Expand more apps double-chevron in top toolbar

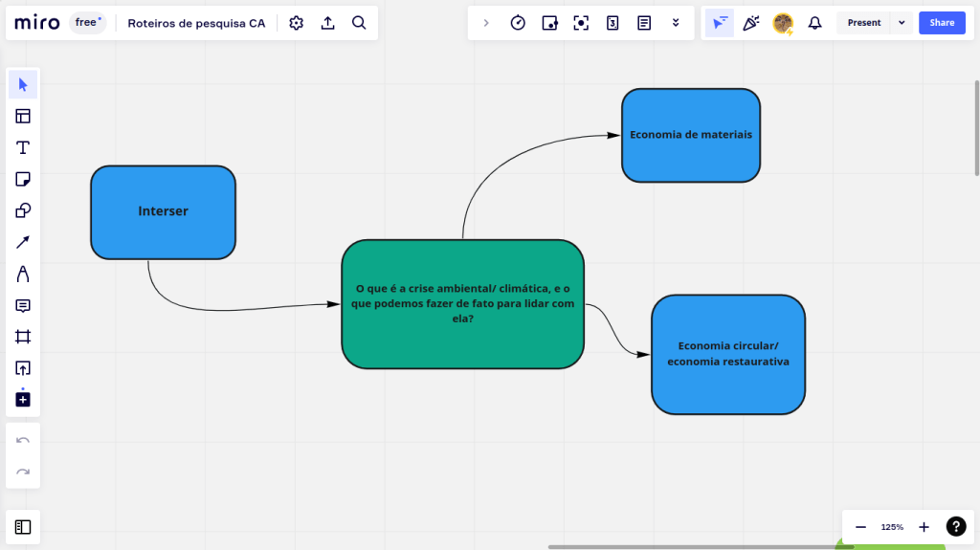coord(676,23)
